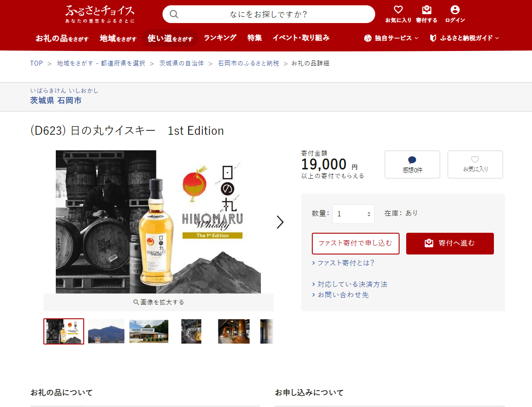Expand 独自サービス dropdown
Screen dimensions: 532x407
tap(391, 38)
